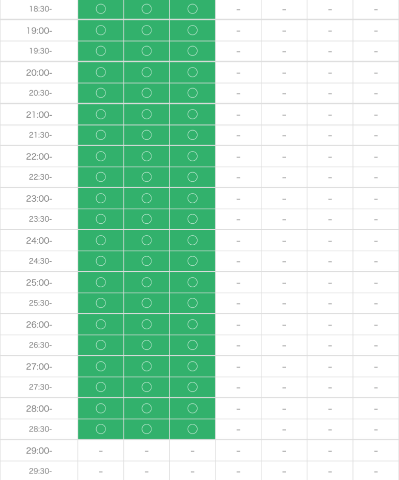This screenshot has width=399, height=480.
Task: Pick the 21:00 slot circle in first green column
Action: [101, 114]
